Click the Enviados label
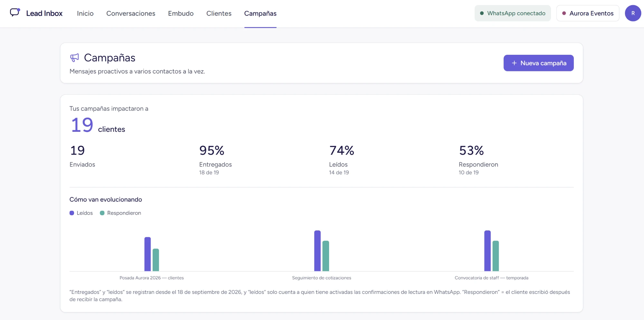This screenshot has height=320, width=644. [x=82, y=164]
